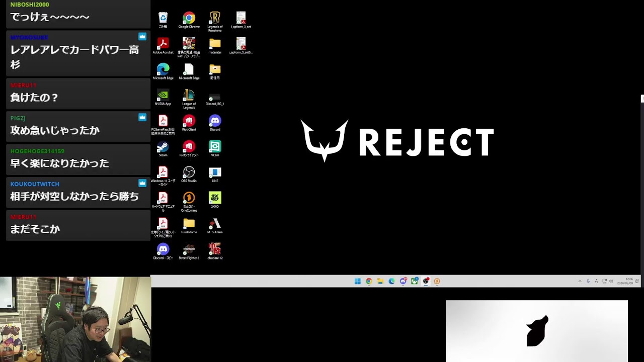Launch Microsoft Edge shortcut with Edge logo

(163, 71)
